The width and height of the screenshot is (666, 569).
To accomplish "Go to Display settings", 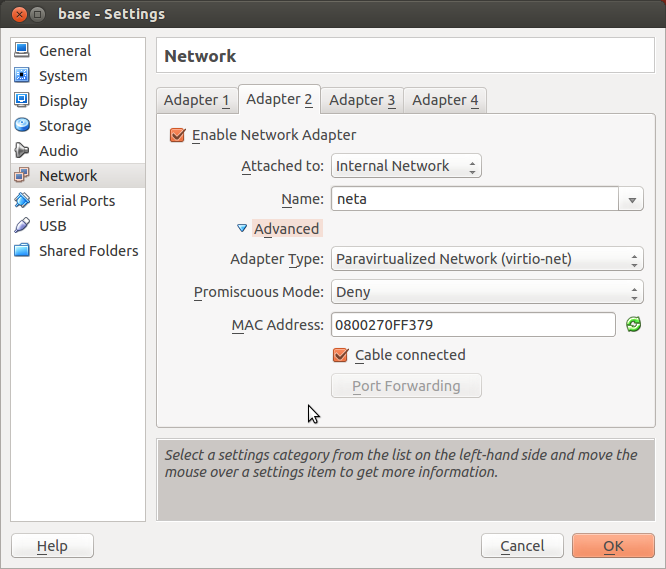I will click(x=62, y=101).
